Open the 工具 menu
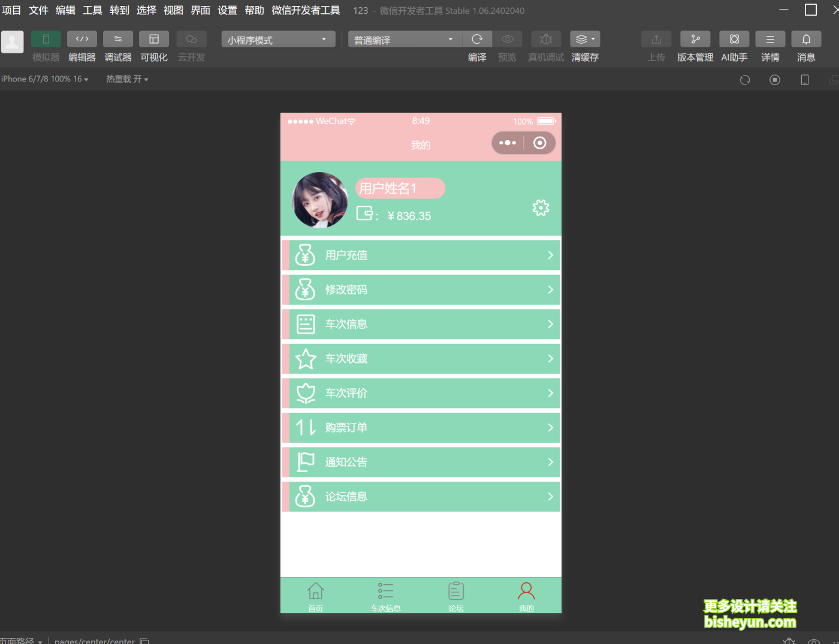The height and width of the screenshot is (644, 839). (x=92, y=10)
